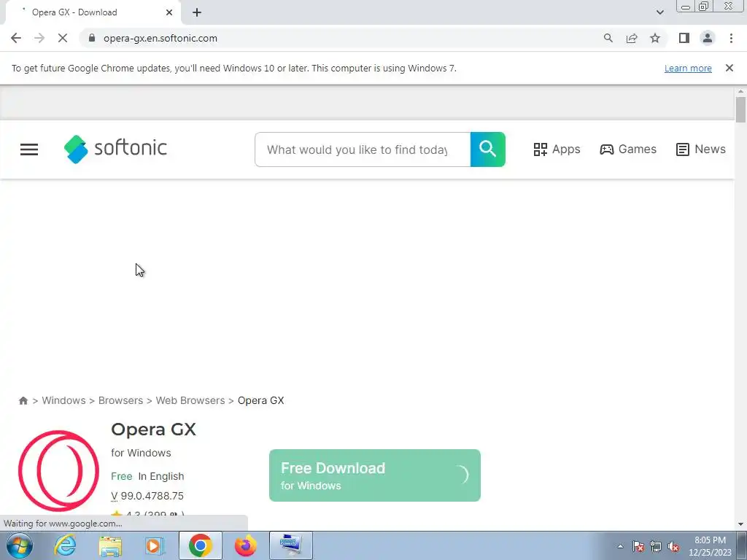
Task: Stop page loading with the X button
Action: pos(63,38)
